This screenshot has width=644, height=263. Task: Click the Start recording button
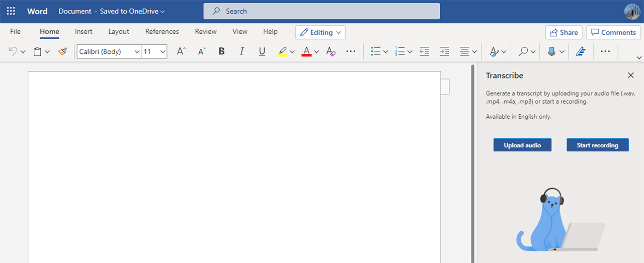[598, 145]
